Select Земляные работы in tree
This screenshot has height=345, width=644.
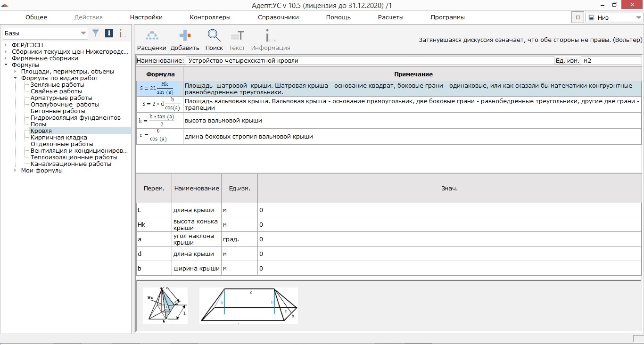pyautogui.click(x=58, y=85)
